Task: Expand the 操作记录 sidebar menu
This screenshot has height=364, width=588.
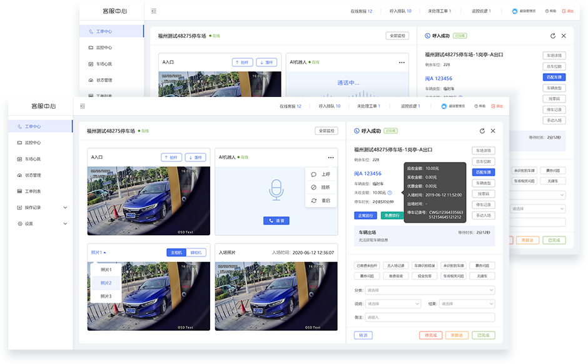Action: tap(41, 207)
